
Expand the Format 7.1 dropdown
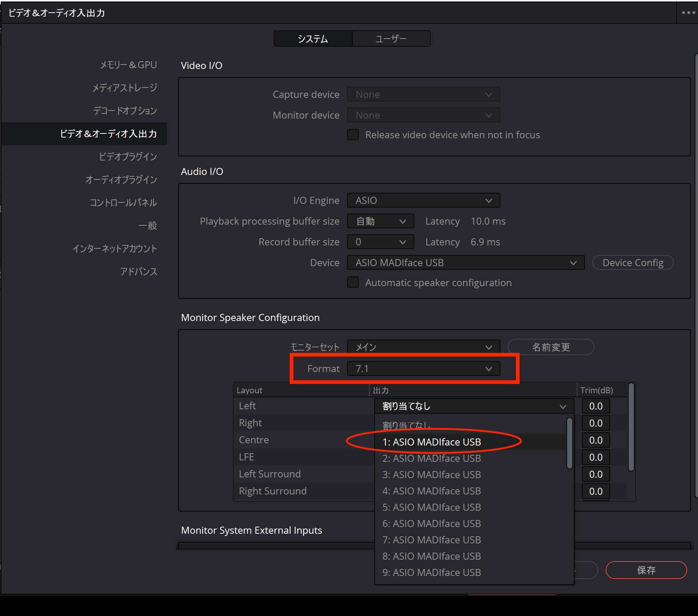[x=423, y=369]
